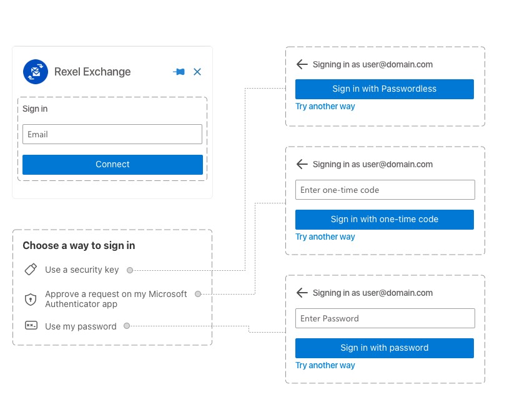Click the Rexel Exchange mail logo icon
This screenshot has height=420, width=522.
pyautogui.click(x=36, y=72)
